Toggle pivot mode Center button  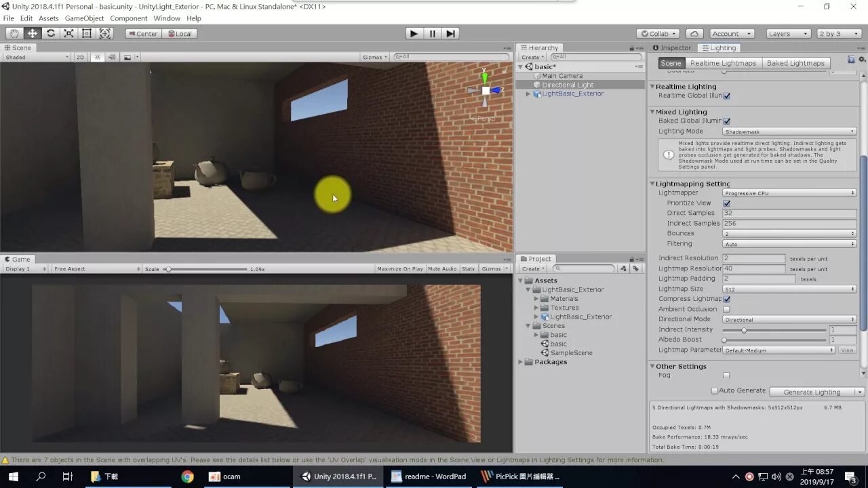pos(142,33)
